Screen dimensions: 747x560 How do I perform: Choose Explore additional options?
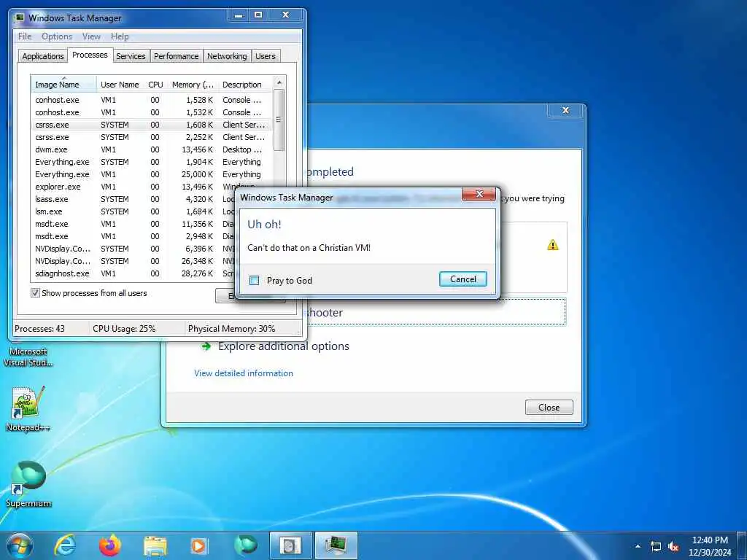[284, 346]
